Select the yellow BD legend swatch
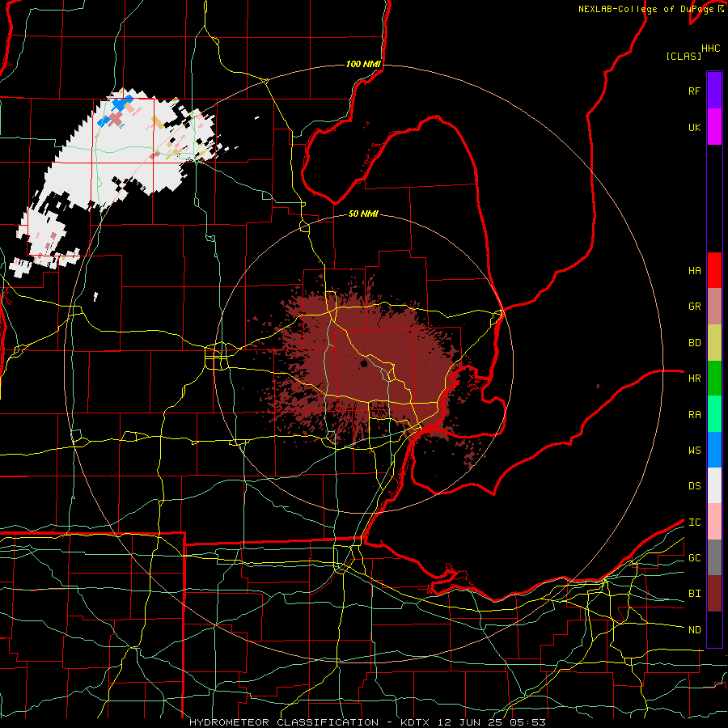The width and height of the screenshot is (728, 728). point(714,343)
